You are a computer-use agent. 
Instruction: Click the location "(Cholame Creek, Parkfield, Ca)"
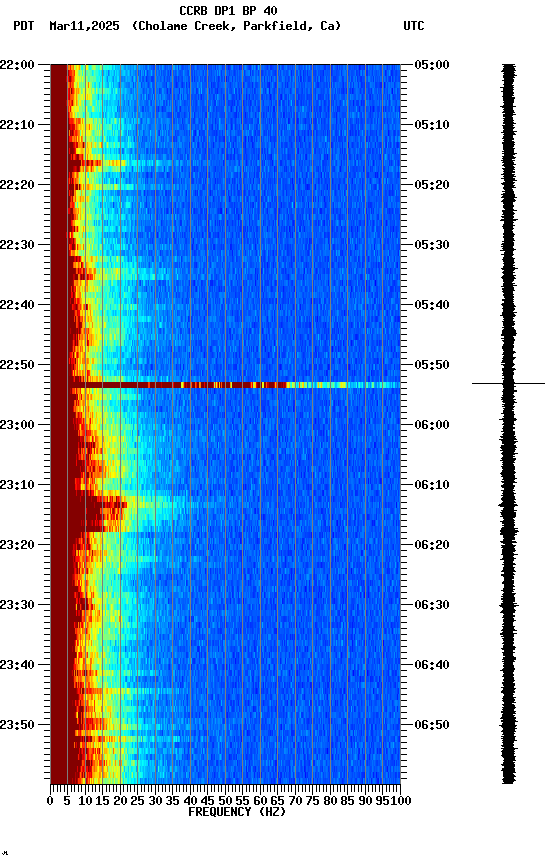[236, 26]
